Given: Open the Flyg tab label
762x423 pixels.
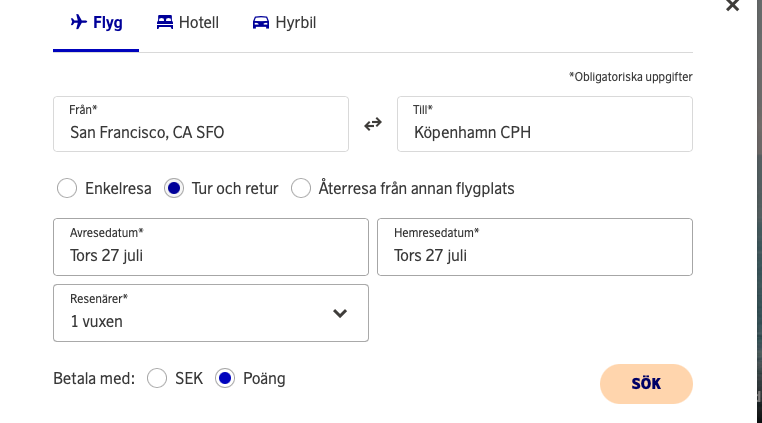Looking at the screenshot, I should pyautogui.click(x=108, y=22).
